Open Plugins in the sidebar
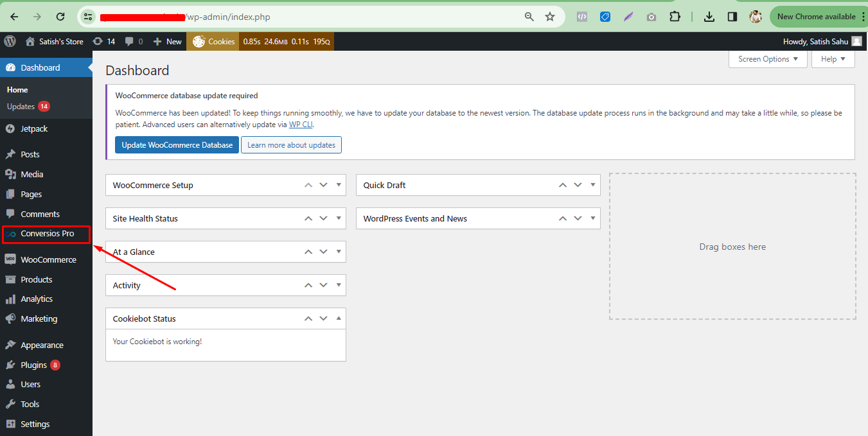Screen dimensions: 868x436 click(x=46, y=365)
